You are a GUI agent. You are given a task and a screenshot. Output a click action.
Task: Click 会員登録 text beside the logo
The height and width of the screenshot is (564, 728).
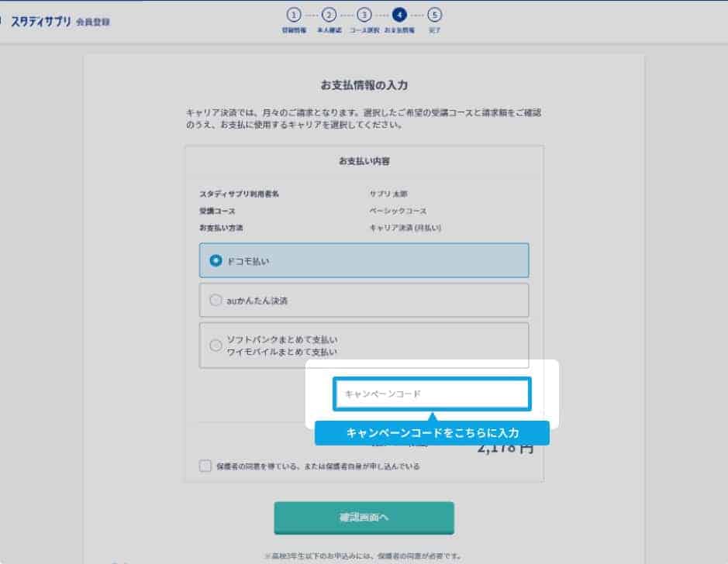pos(93,22)
